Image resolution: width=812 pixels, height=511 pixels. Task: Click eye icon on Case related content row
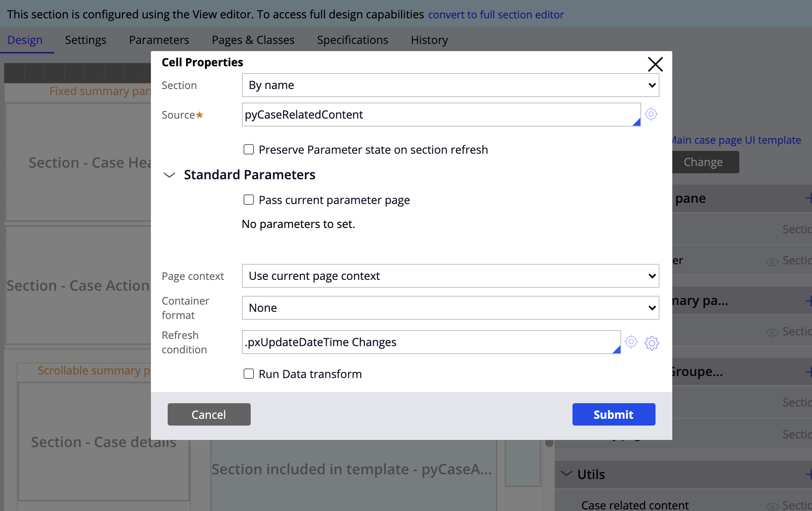tap(772, 506)
